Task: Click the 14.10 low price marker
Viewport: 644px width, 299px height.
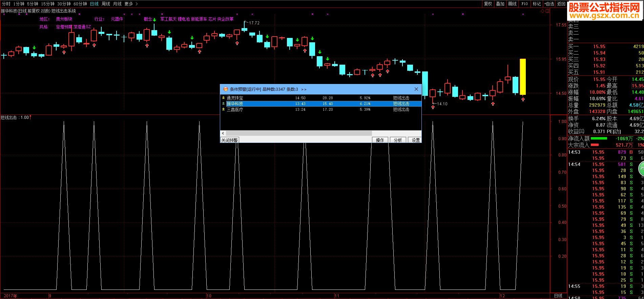Action: [442, 104]
